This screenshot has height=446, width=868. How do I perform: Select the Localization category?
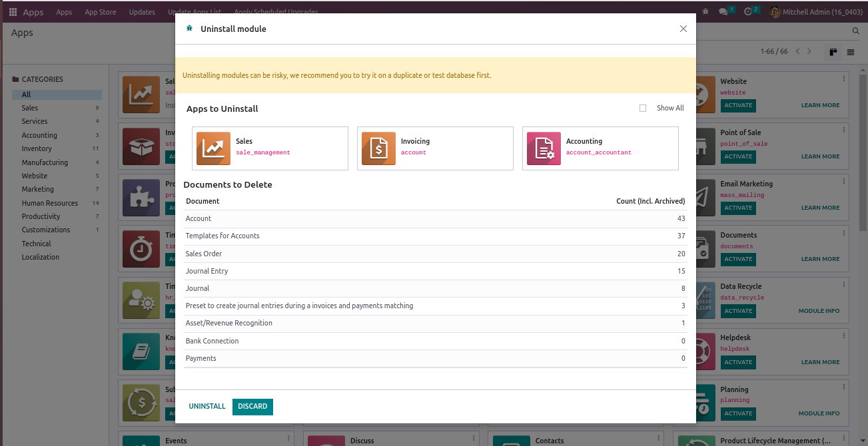57,257
